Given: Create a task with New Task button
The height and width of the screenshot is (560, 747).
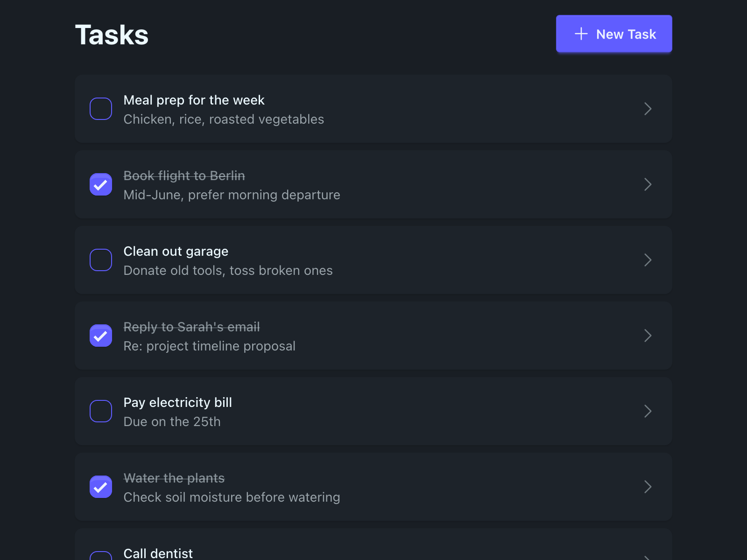Looking at the screenshot, I should (x=614, y=34).
